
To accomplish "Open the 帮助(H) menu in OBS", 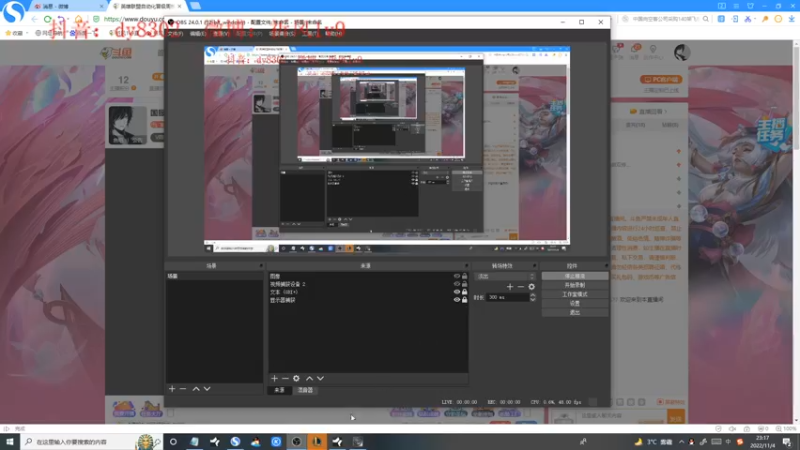I will (334, 34).
